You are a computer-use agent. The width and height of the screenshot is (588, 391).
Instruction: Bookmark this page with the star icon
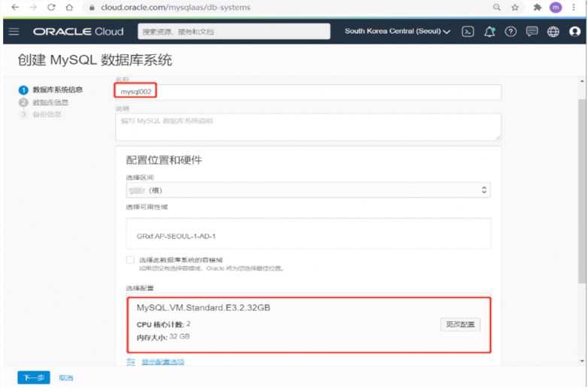515,7
